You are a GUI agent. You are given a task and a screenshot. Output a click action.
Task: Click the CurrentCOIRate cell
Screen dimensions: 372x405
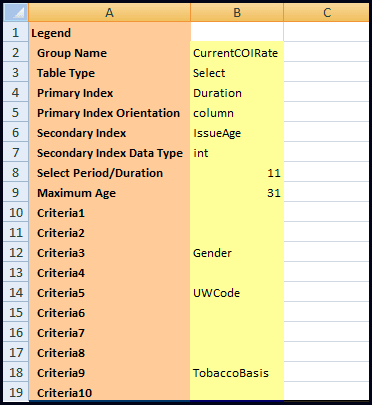click(x=237, y=53)
